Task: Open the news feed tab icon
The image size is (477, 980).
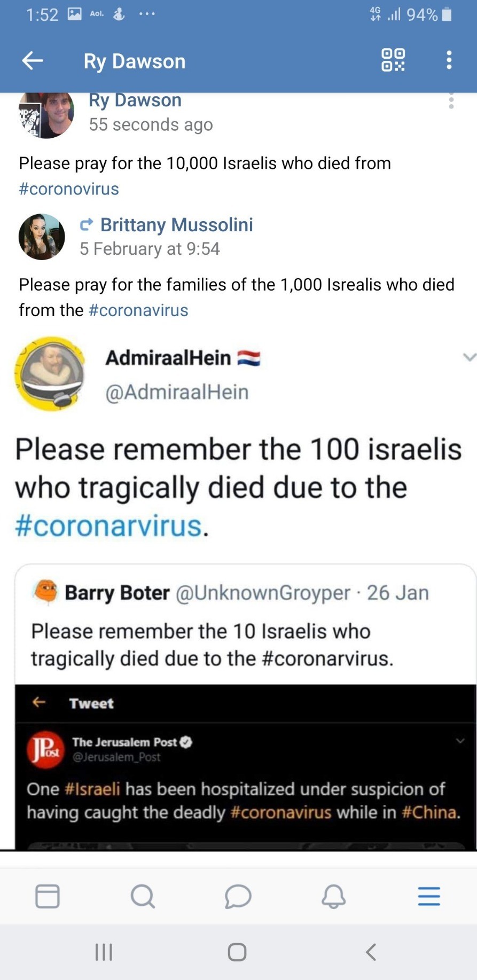Action: [48, 896]
